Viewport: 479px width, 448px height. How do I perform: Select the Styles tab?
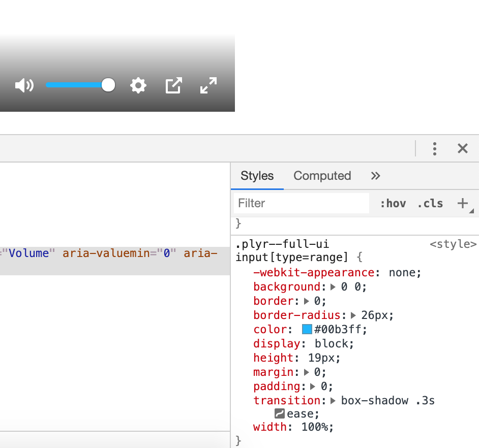(x=257, y=176)
